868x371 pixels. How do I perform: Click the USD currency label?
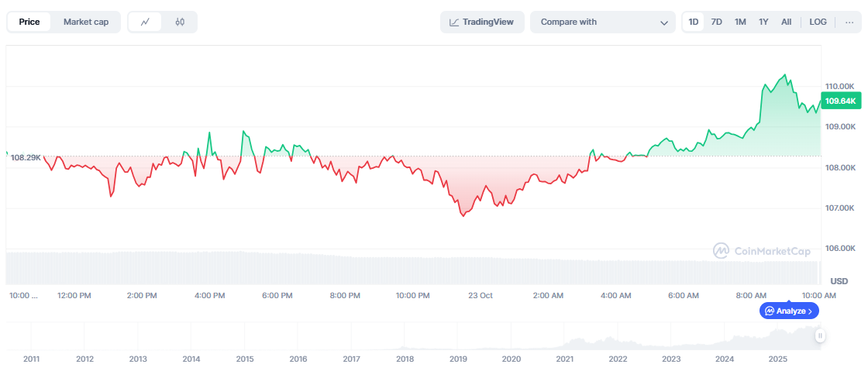[x=840, y=281]
